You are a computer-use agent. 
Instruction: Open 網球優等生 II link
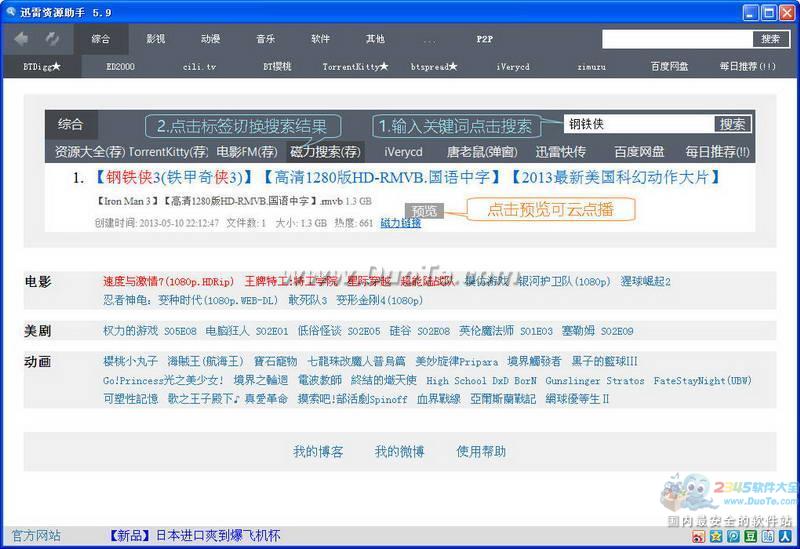[x=577, y=399]
